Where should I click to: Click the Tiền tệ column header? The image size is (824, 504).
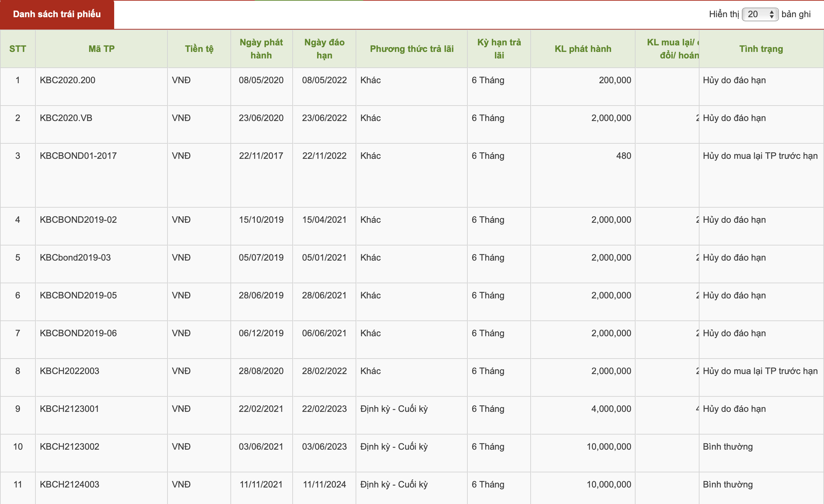pyautogui.click(x=199, y=49)
